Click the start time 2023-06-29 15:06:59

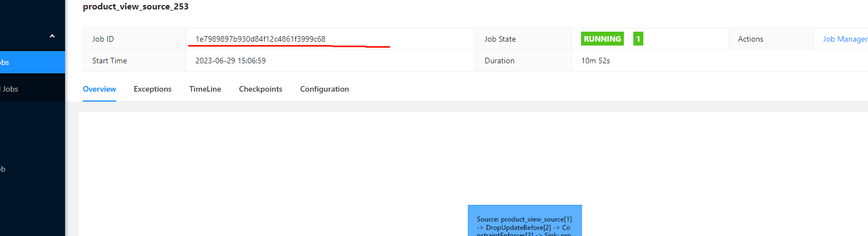231,61
